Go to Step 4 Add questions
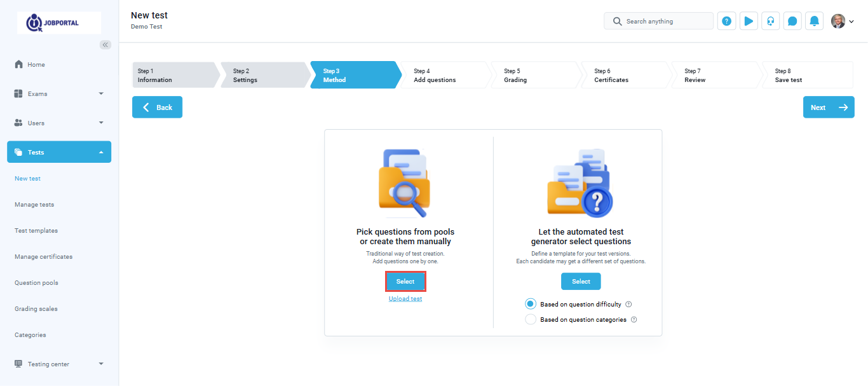868x386 pixels. tap(444, 75)
